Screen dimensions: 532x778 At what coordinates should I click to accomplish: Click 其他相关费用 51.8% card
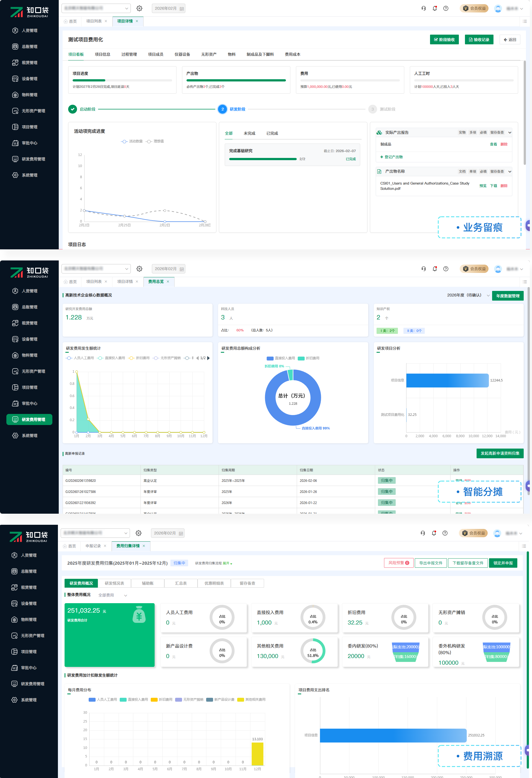[294, 652]
